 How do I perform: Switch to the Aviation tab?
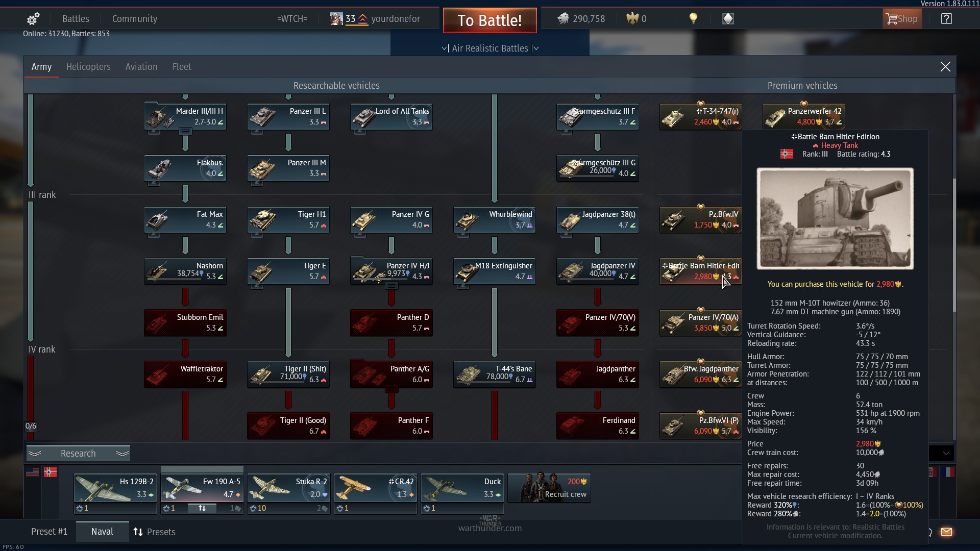[x=141, y=67]
